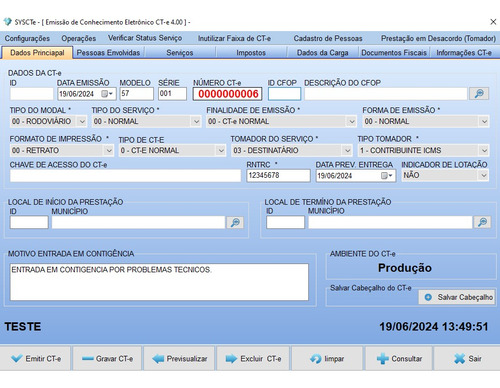Screen dimensions: 500x388
Task: Click the Local de Início Município field
Action: [x=138, y=222]
